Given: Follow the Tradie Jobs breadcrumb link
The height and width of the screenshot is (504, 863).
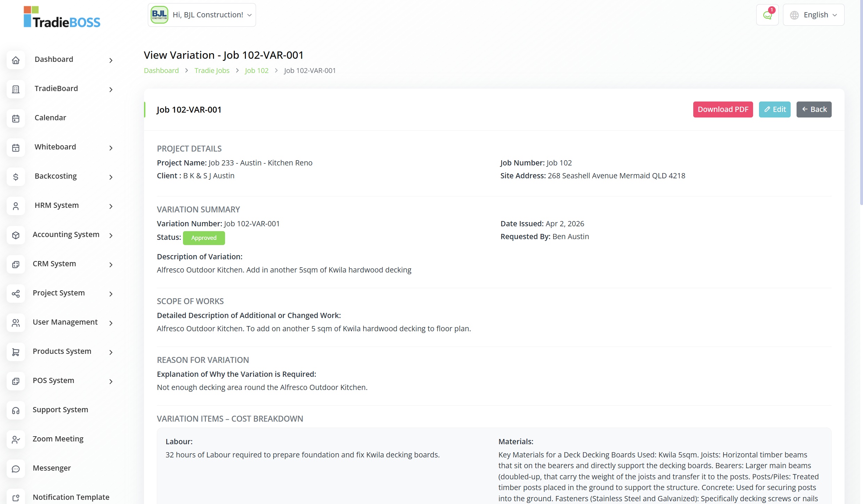Looking at the screenshot, I should point(212,71).
